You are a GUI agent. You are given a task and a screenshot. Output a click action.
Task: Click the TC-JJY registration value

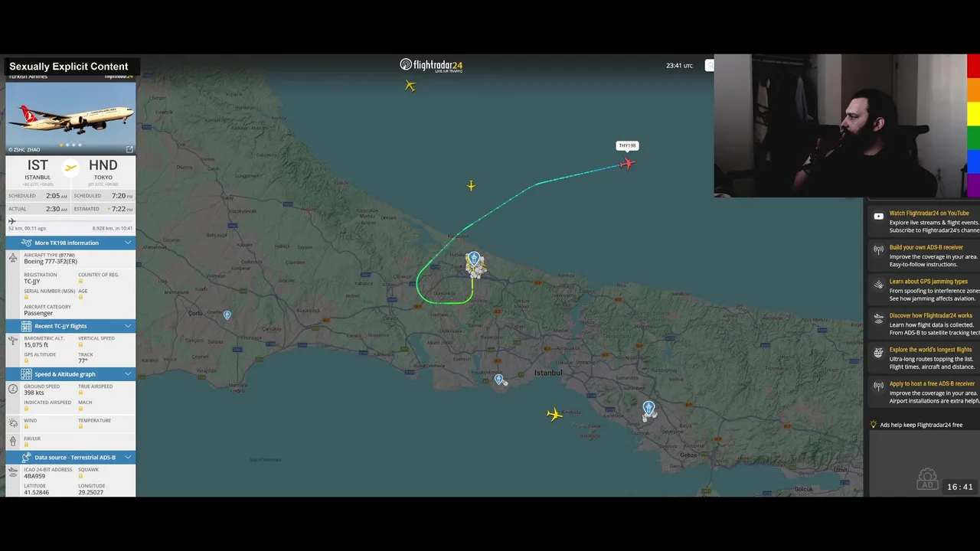[31, 282]
